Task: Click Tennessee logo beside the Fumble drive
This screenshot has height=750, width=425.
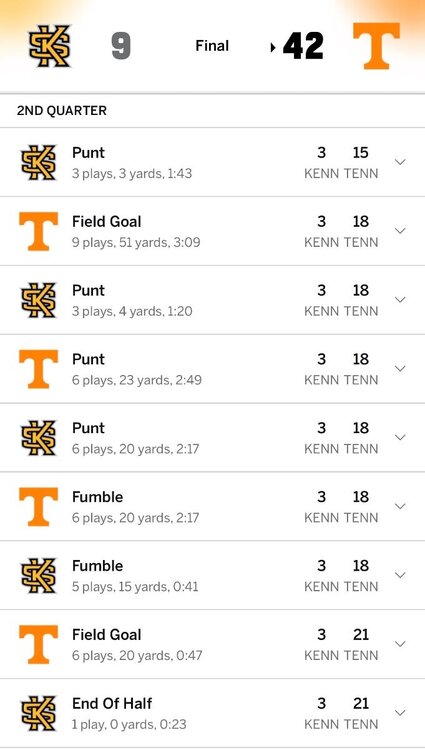Action: 39,507
